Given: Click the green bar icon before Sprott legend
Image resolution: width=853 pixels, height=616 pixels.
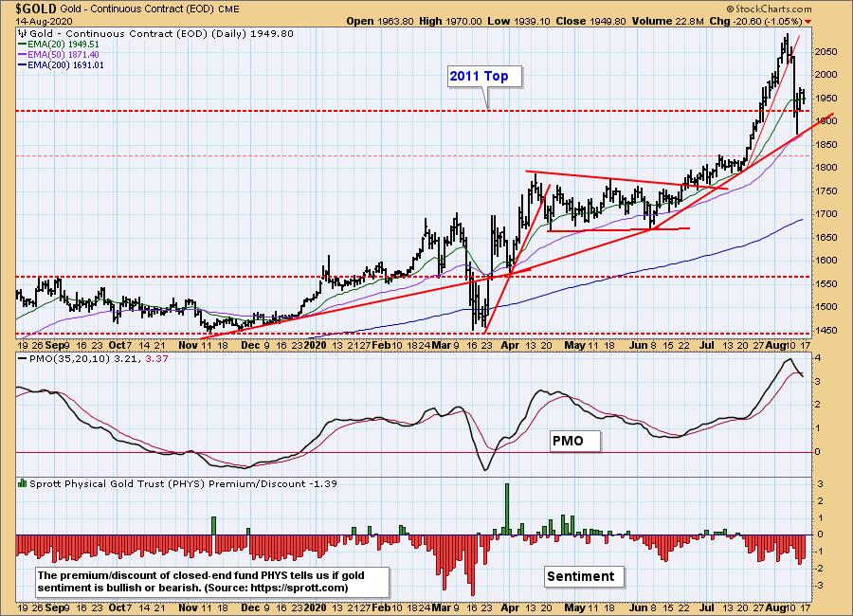Looking at the screenshot, I should [x=23, y=483].
